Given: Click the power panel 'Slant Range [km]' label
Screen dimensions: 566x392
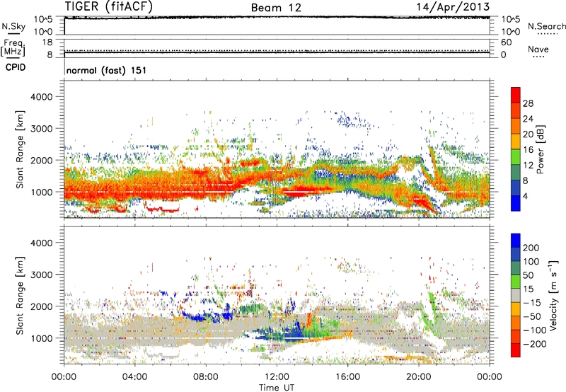Looking at the screenshot, I should (x=20, y=149).
